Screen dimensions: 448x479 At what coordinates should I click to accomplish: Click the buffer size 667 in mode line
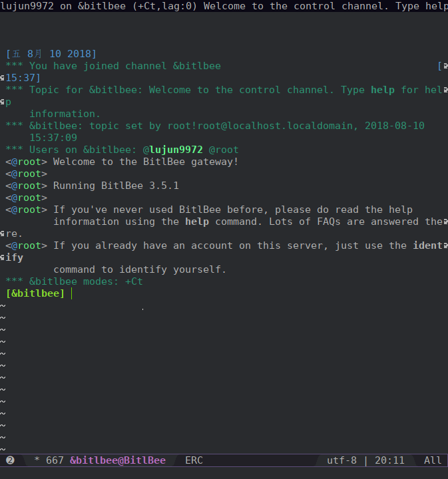tap(55, 460)
